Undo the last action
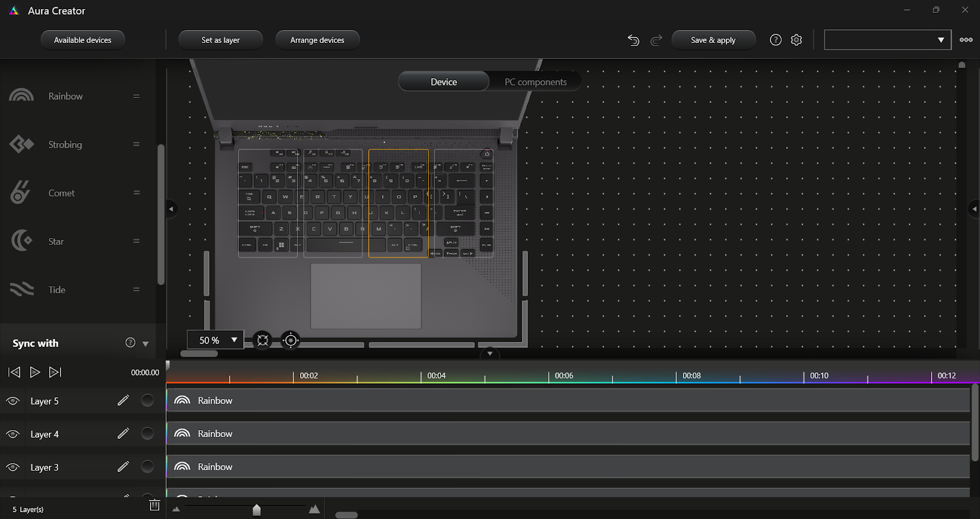 click(x=633, y=40)
